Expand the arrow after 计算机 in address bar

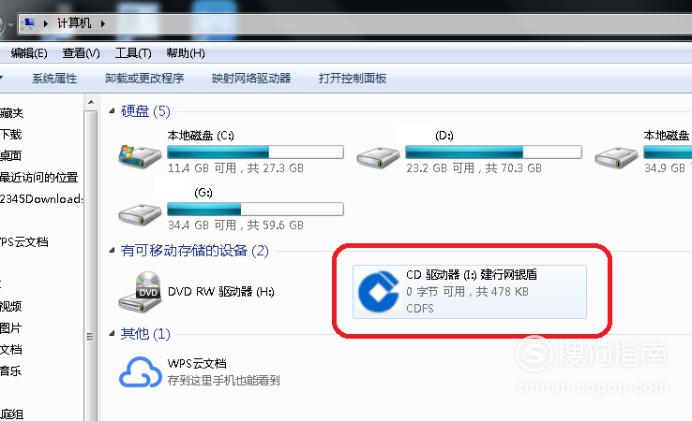click(x=102, y=23)
